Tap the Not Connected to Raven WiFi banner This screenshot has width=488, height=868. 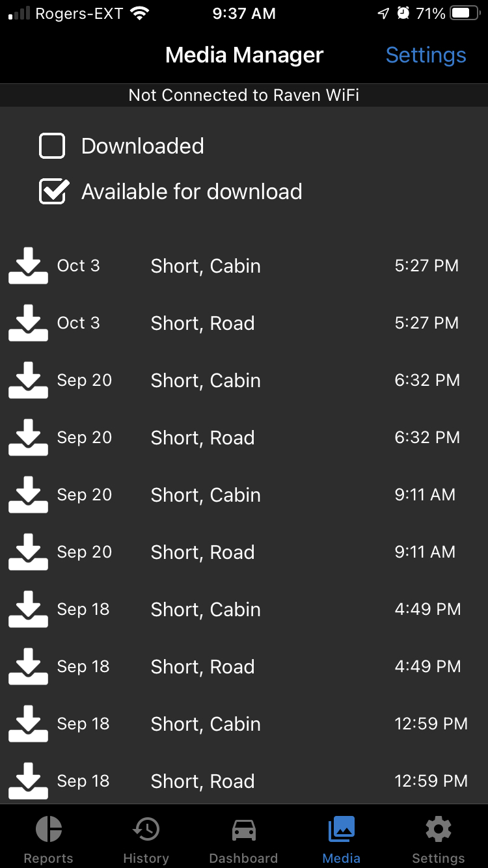pos(244,96)
